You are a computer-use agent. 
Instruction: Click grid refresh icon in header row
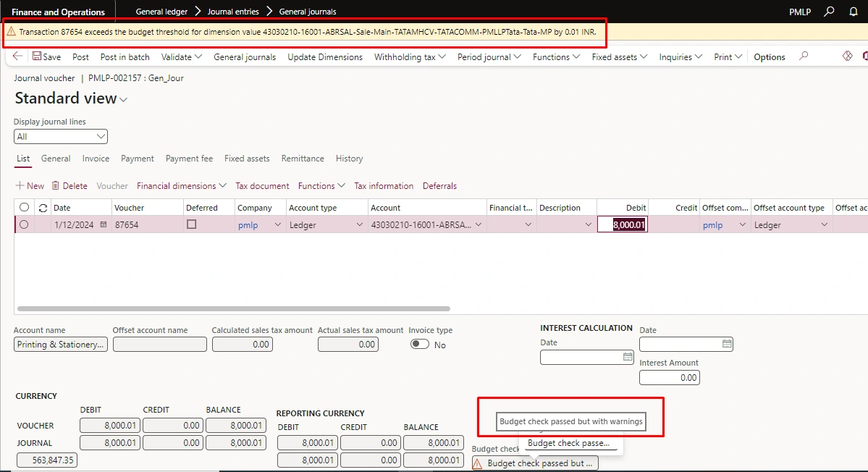point(43,208)
